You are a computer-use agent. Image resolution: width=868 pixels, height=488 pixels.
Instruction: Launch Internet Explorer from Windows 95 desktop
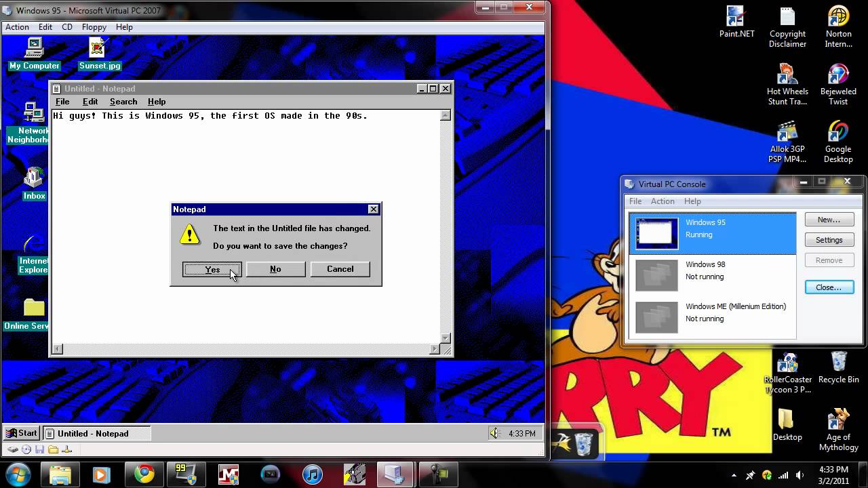33,254
